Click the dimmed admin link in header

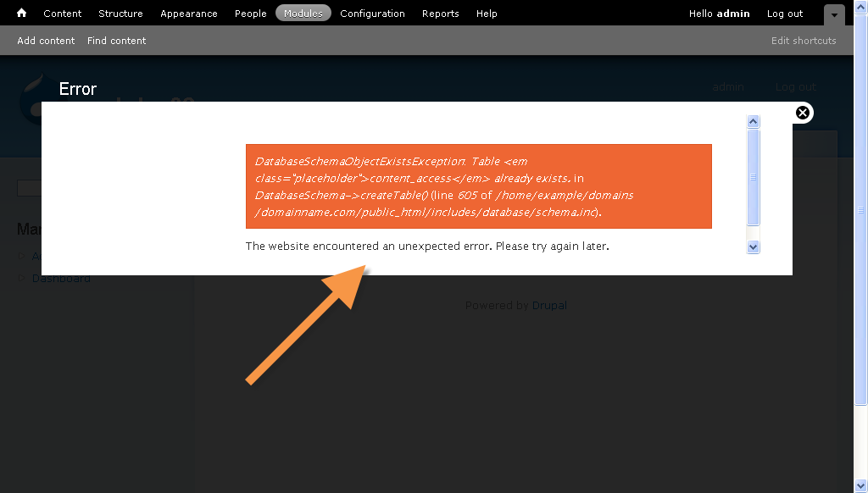point(728,87)
